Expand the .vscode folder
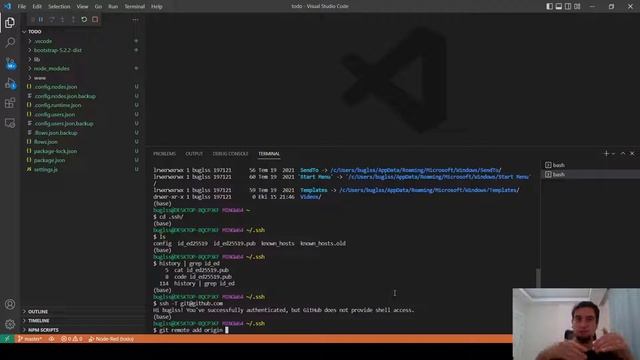640x360 pixels. [82, 41]
